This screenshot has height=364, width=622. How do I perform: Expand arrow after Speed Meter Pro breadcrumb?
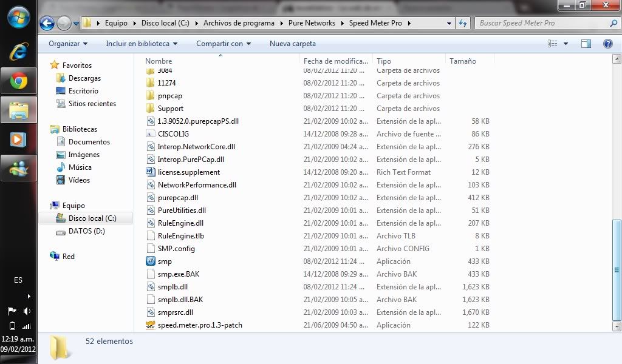[x=409, y=24]
